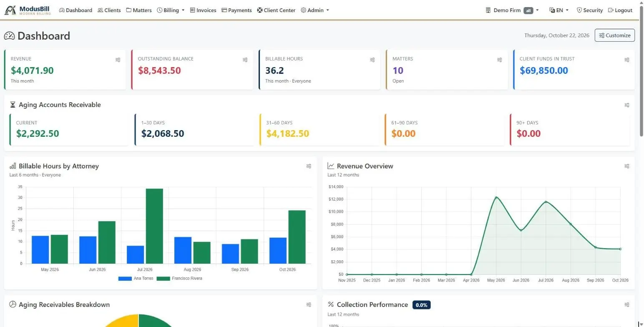The width and height of the screenshot is (644, 327).
Task: Click the $4,182.50 value under 31–60 Days
Action: [287, 133]
